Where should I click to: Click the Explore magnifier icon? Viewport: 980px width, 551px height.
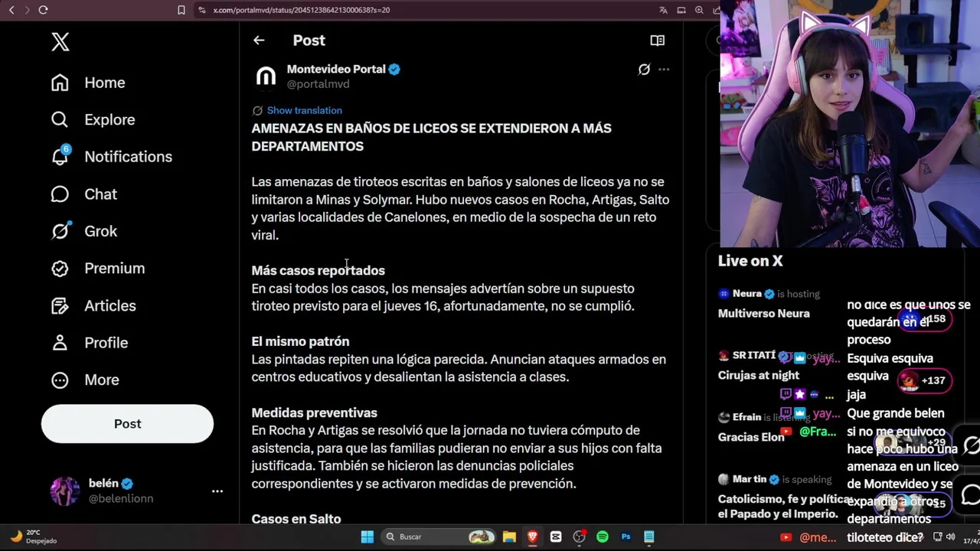60,119
